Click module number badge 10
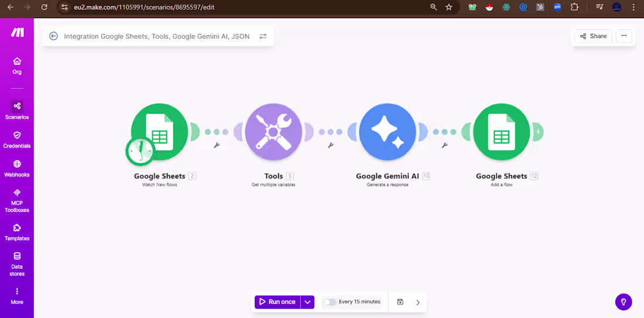644x318 pixels. tap(426, 176)
